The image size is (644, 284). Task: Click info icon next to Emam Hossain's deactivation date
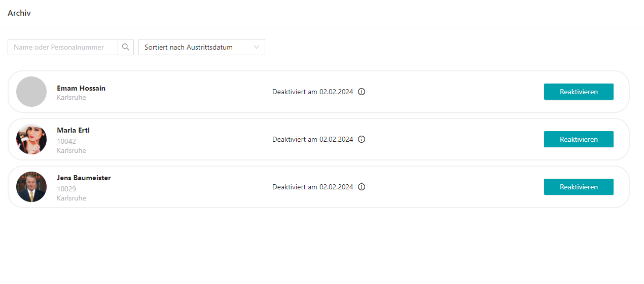tap(362, 92)
